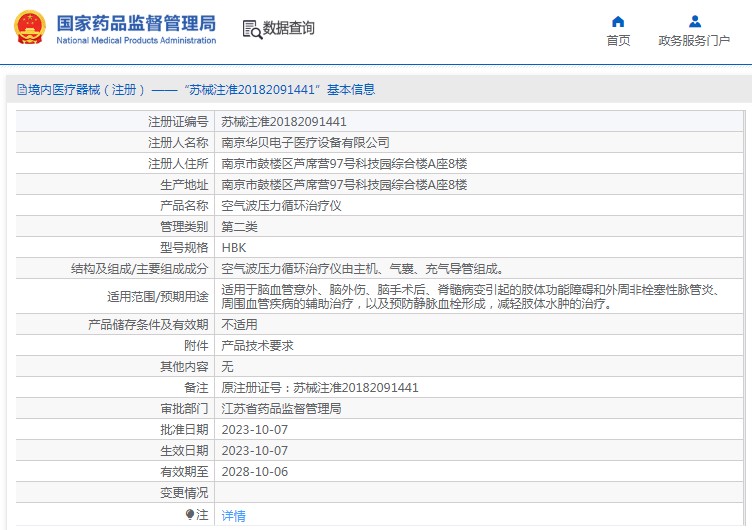Click the 产品名称 label
Image resolution: width=752 pixels, height=530 pixels.
tap(184, 206)
